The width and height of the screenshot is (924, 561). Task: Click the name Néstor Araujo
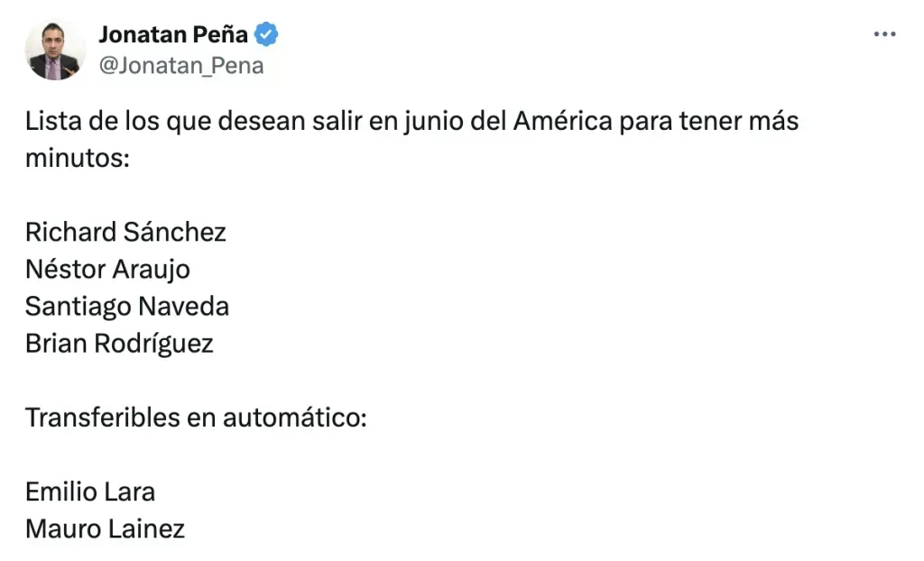(107, 269)
